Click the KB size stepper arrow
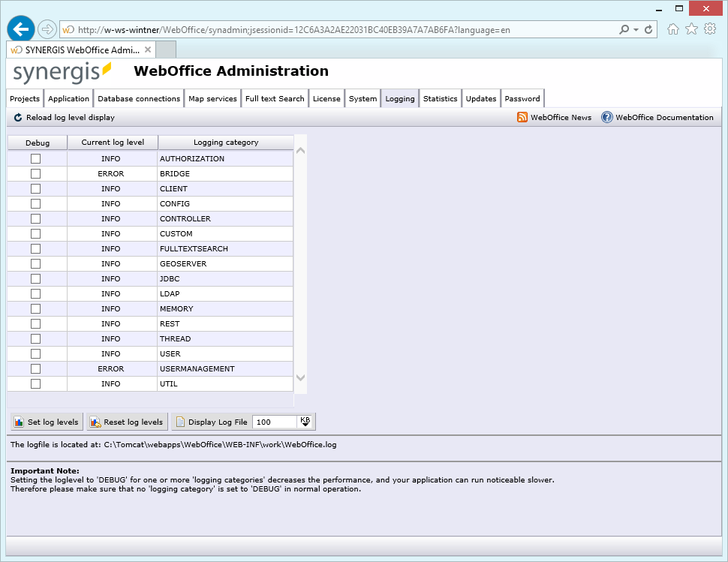The height and width of the screenshot is (562, 728). point(305,422)
